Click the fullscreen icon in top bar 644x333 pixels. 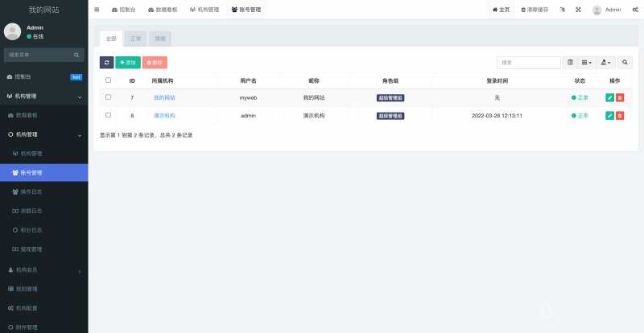[577, 10]
